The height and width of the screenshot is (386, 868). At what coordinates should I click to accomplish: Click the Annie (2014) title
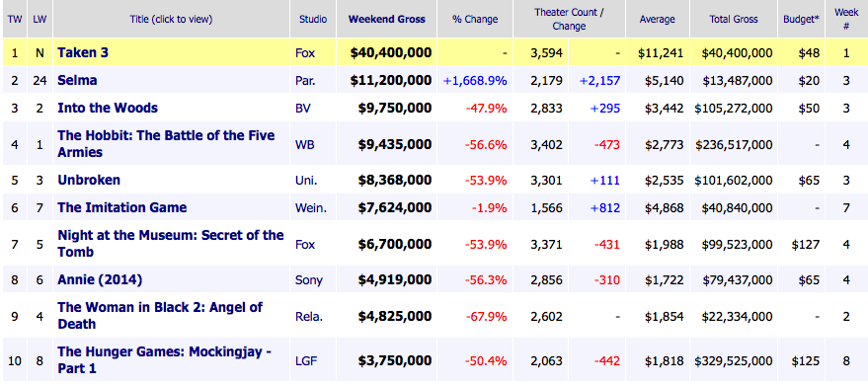point(100,280)
